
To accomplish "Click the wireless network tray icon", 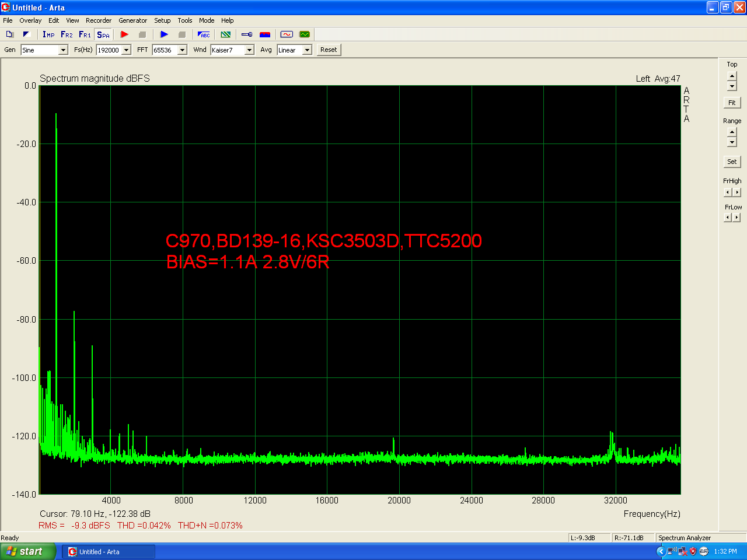I will pyautogui.click(x=672, y=551).
